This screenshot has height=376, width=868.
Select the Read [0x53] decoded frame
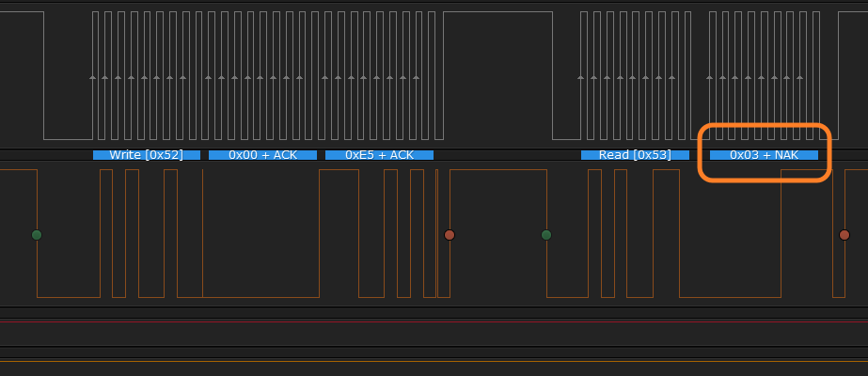click(635, 155)
